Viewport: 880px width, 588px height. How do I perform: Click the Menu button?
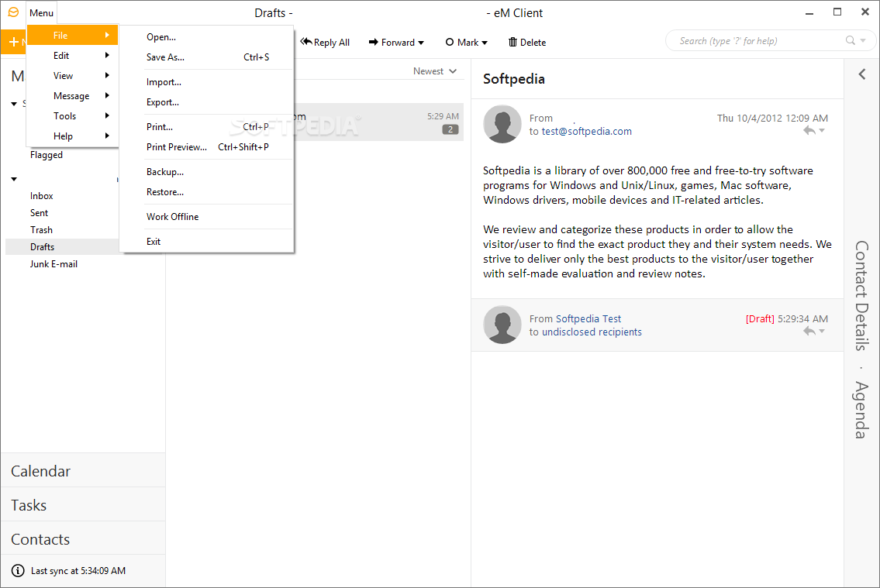[42, 13]
